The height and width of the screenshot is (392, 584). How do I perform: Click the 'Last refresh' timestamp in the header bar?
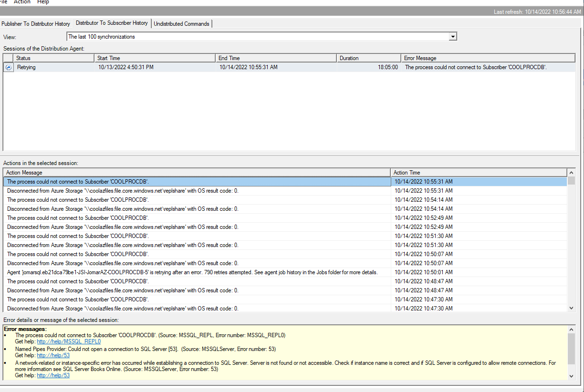point(537,12)
